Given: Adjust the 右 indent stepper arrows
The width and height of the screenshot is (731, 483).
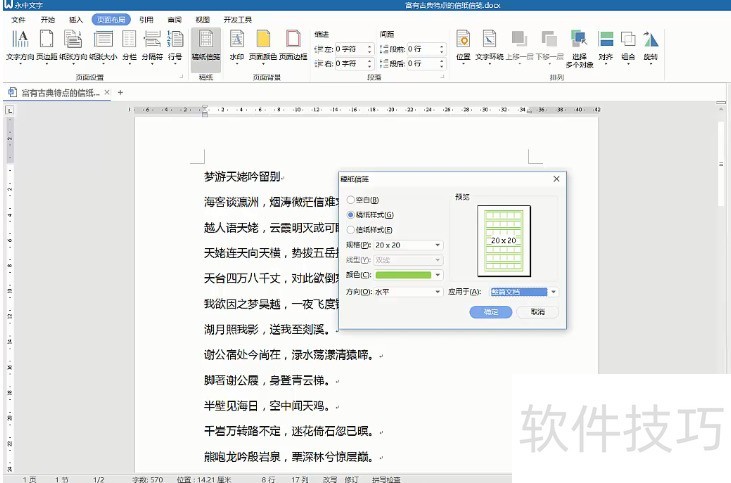Looking at the screenshot, I should tap(370, 63).
